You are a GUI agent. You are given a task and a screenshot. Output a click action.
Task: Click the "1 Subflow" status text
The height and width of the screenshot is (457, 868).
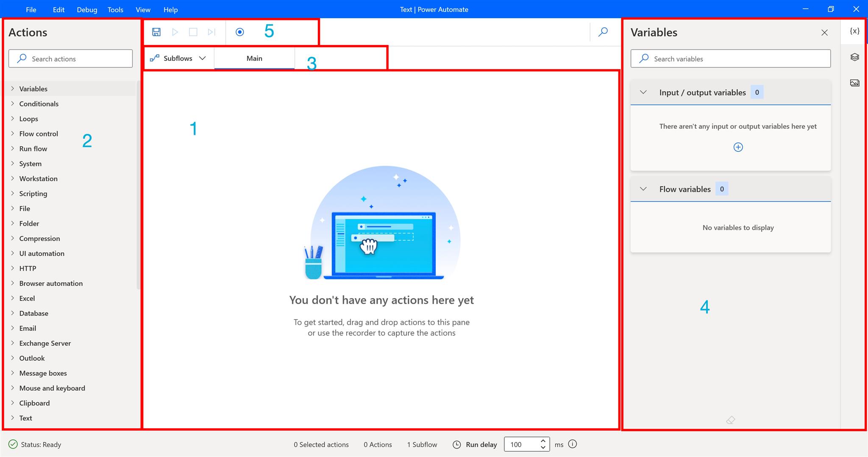click(x=422, y=444)
